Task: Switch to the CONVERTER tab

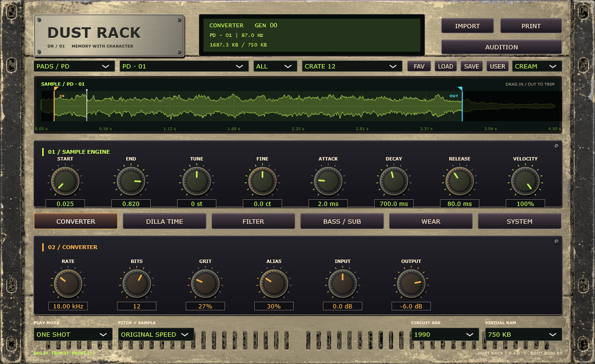Action: click(76, 221)
